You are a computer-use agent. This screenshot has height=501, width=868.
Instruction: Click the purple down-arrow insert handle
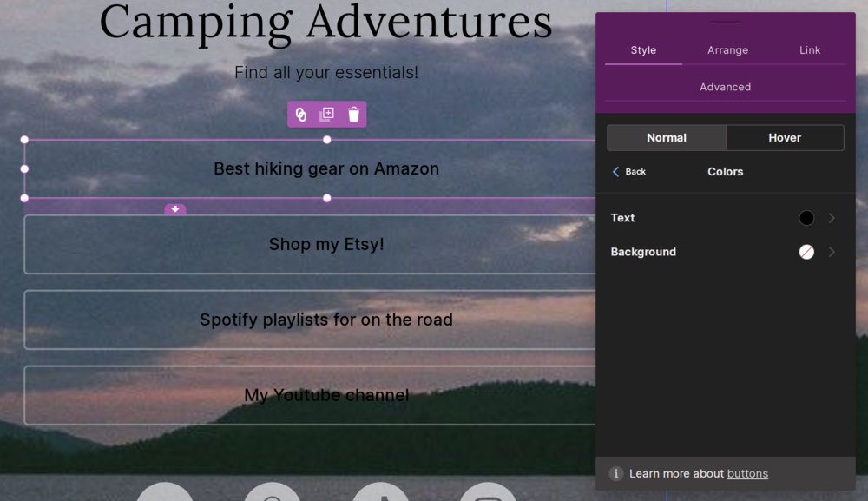click(x=175, y=209)
